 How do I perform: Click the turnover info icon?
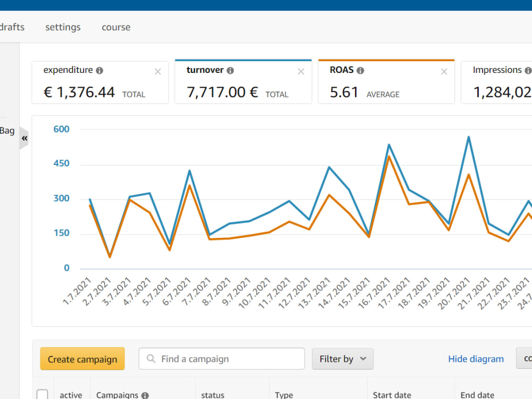pos(230,71)
